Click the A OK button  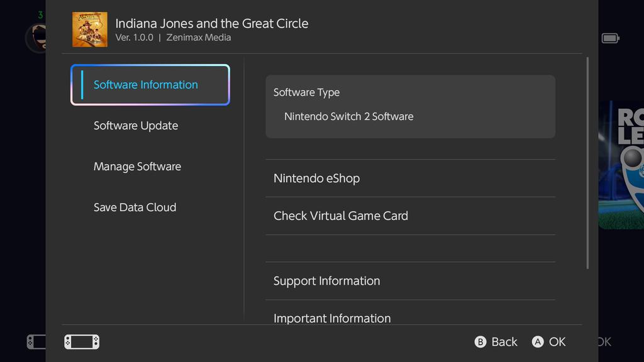pos(548,342)
